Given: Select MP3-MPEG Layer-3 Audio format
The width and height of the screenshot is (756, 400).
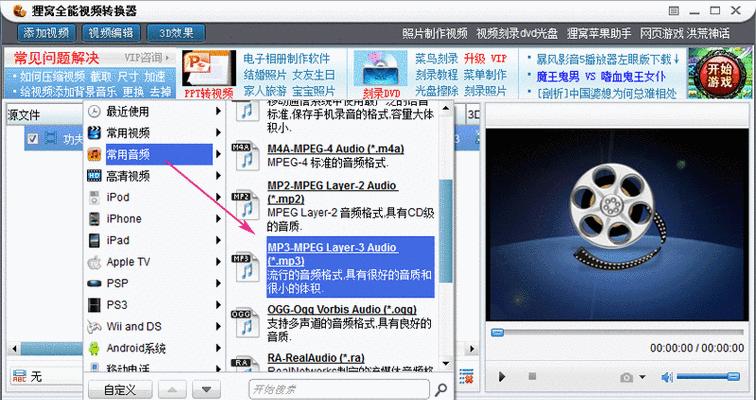Looking at the screenshot, I should pyautogui.click(x=351, y=267).
